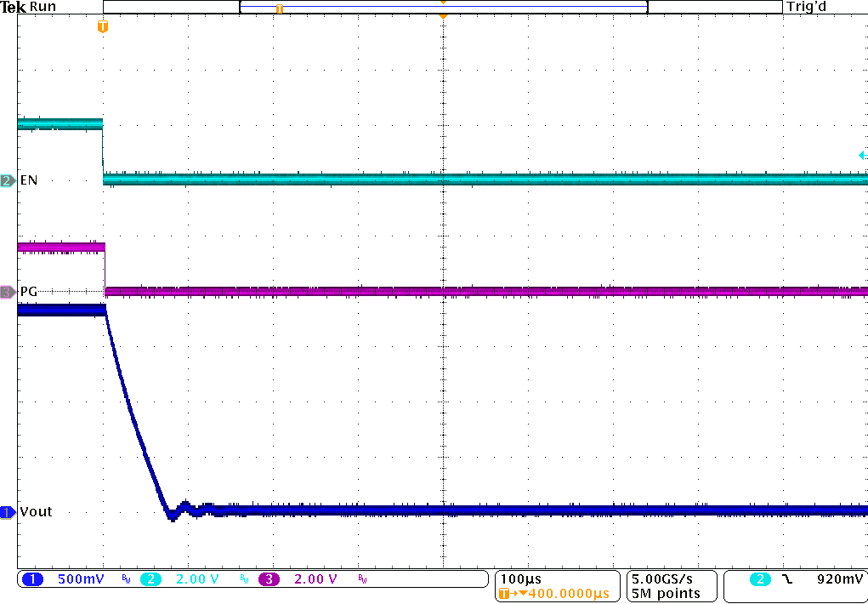Click the waveform record view bar
The image size is (868, 604).
pos(442,7)
